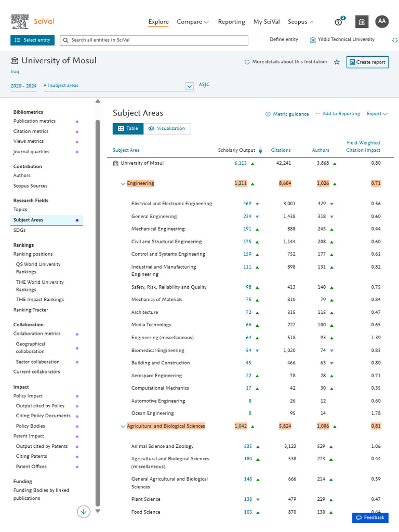The image size is (399, 532).
Task: Click the info icon beside More details
Action: pyautogui.click(x=247, y=62)
